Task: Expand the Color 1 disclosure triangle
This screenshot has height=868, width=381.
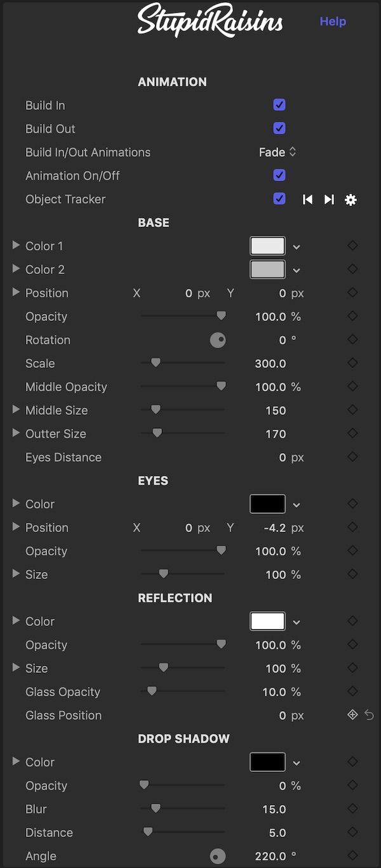Action: pyautogui.click(x=16, y=245)
